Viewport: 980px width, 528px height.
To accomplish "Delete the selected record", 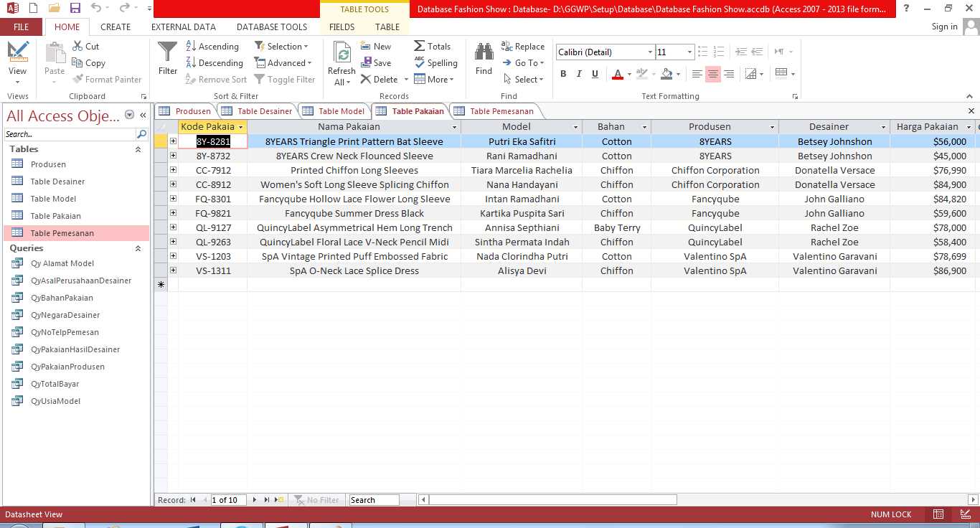I will [x=380, y=80].
